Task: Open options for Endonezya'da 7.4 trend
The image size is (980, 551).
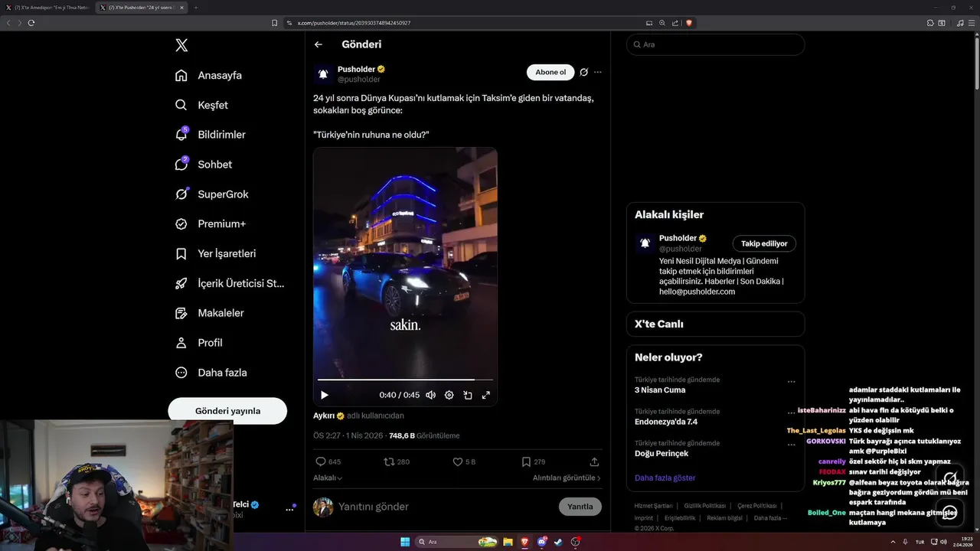Action: pyautogui.click(x=792, y=412)
